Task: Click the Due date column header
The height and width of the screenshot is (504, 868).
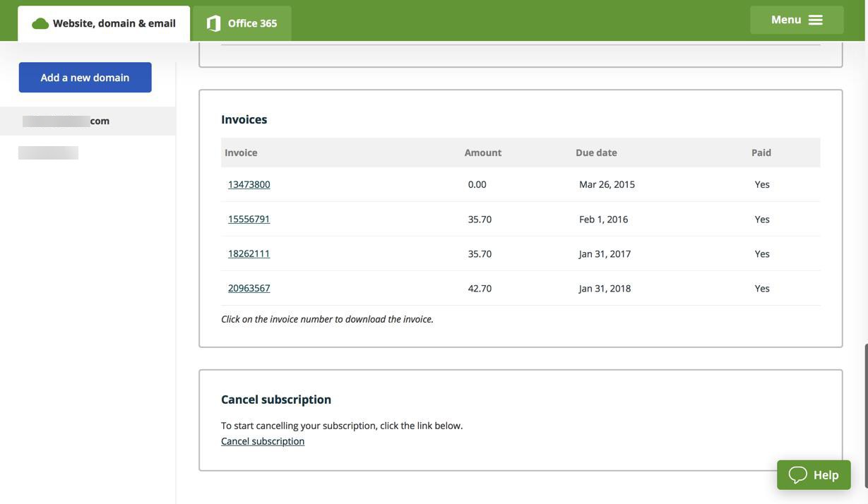Action: pos(596,152)
